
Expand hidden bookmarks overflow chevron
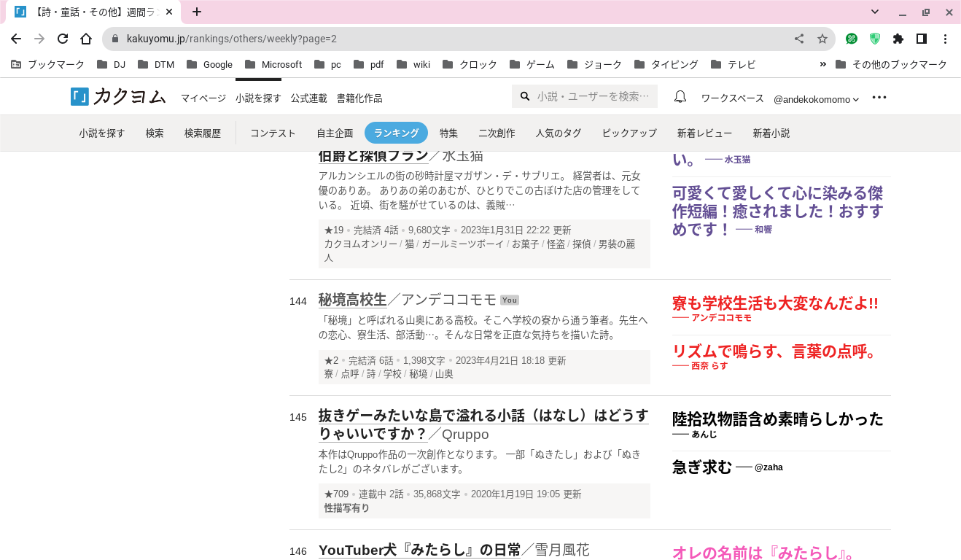(823, 64)
